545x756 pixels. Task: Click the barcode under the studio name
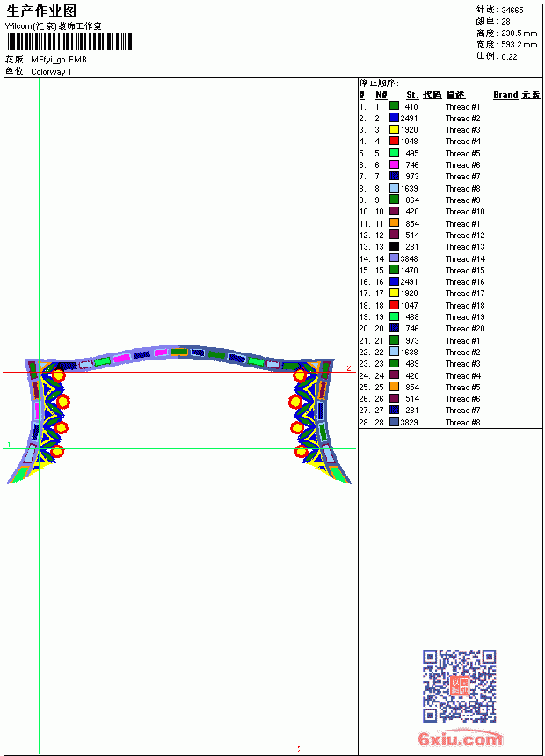pyautogui.click(x=69, y=41)
